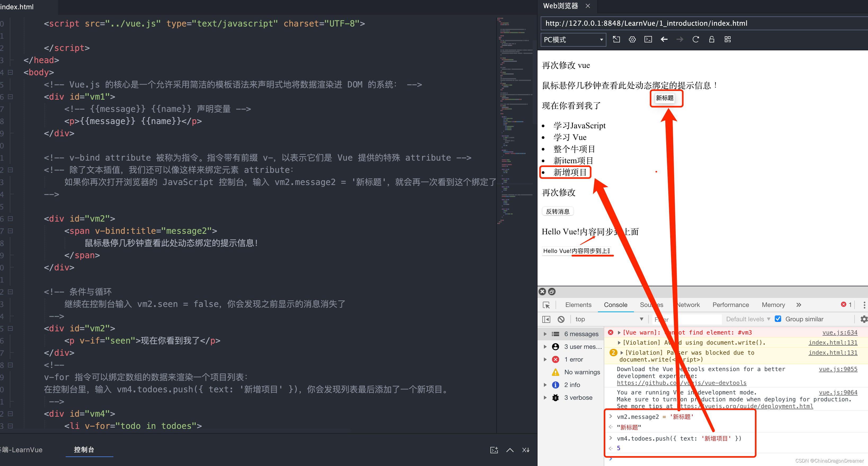Viewport: 868px width, 466px height.
Task: Expand the 2 info group
Action: coord(545,385)
